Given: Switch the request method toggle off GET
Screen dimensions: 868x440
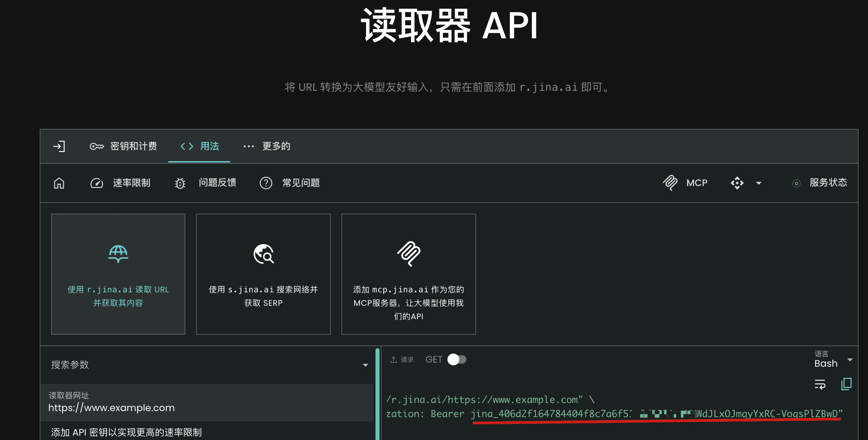Looking at the screenshot, I should coord(457,360).
